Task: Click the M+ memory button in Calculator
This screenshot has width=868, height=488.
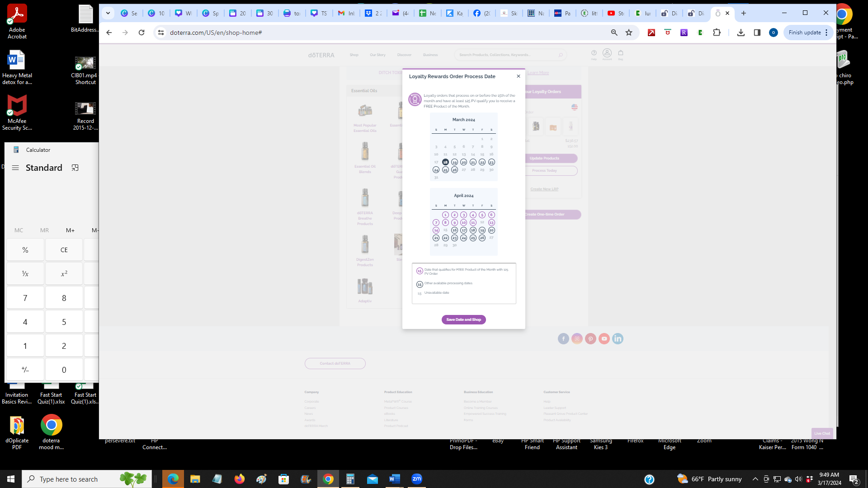Action: (70, 230)
